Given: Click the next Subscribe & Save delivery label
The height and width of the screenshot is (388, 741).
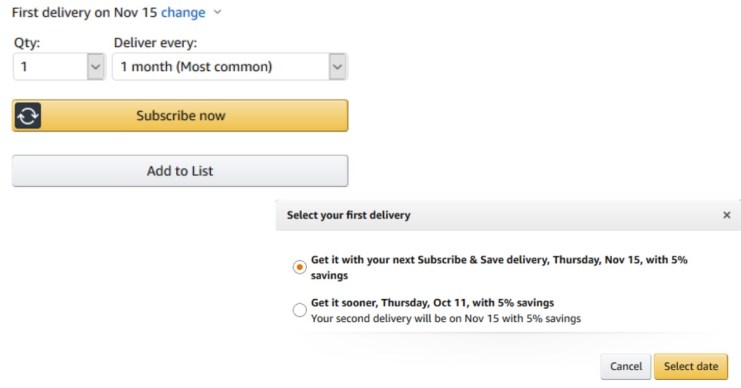Looking at the screenshot, I should (499, 267).
